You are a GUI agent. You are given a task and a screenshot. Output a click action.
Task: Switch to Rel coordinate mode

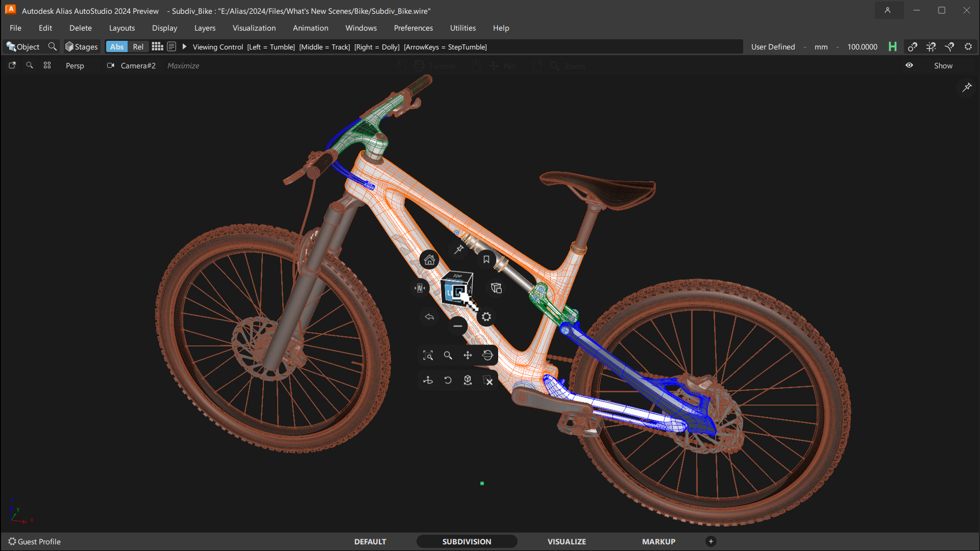pyautogui.click(x=138, y=47)
